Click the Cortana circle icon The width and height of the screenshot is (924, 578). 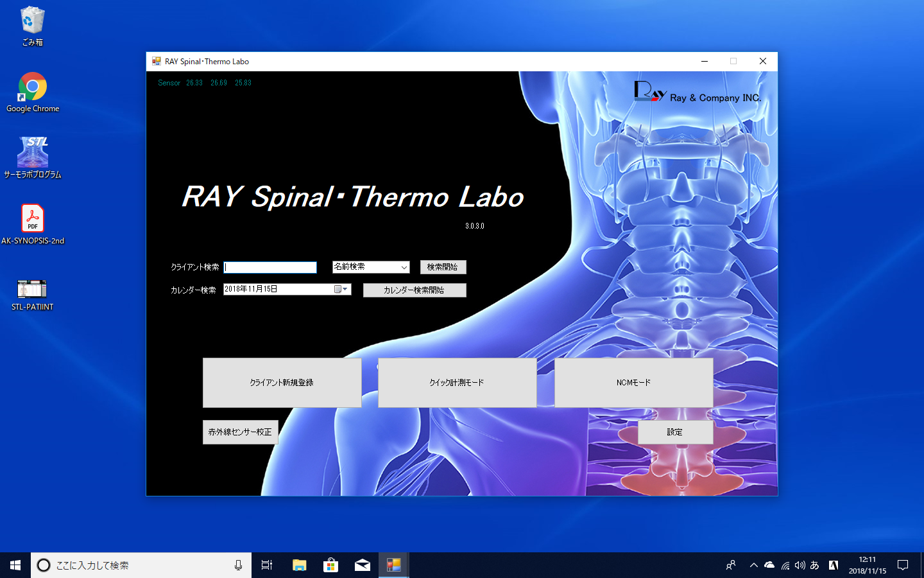pyautogui.click(x=44, y=565)
